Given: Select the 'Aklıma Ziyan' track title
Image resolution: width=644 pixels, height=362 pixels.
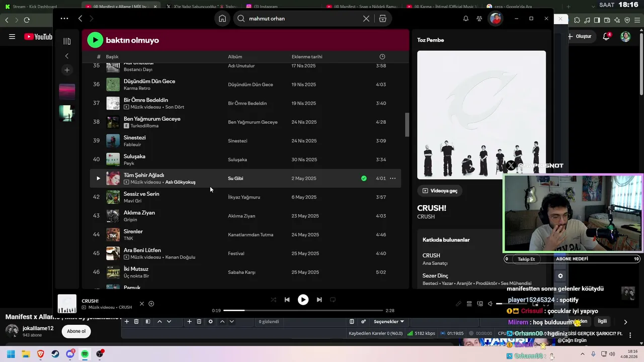Looking at the screenshot, I should 139,213.
